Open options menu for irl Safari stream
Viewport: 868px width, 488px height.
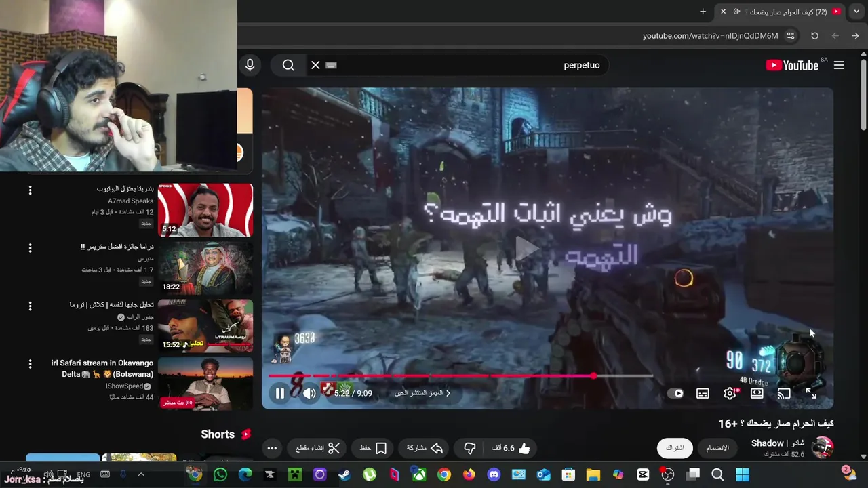tap(30, 364)
